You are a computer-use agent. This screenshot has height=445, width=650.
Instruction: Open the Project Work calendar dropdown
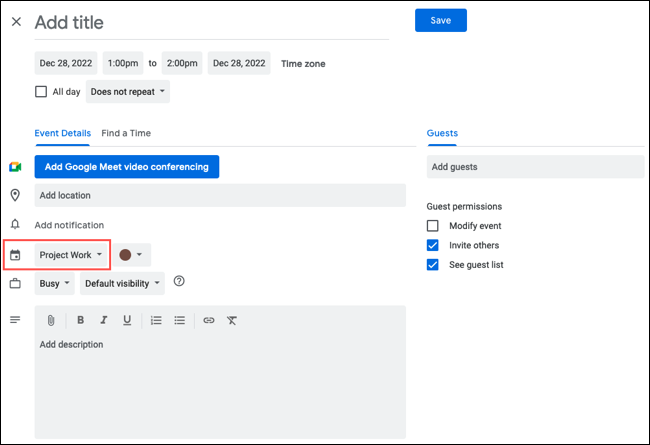point(71,255)
